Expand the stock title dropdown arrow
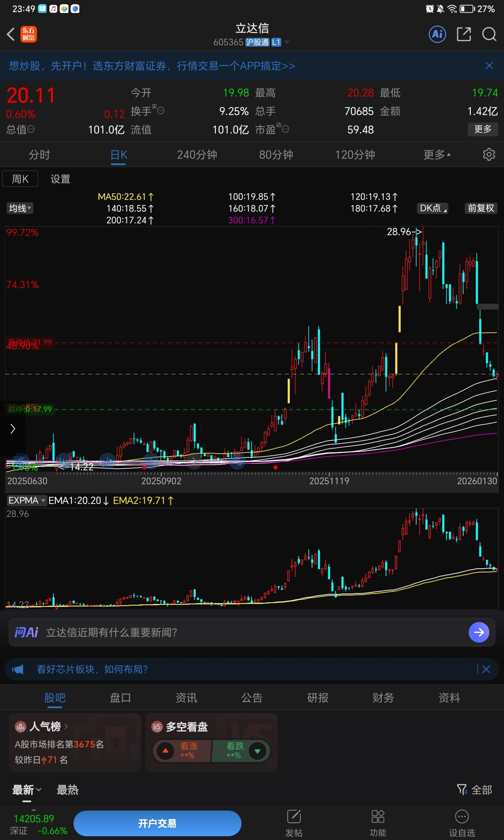The image size is (504, 840). coord(287,42)
